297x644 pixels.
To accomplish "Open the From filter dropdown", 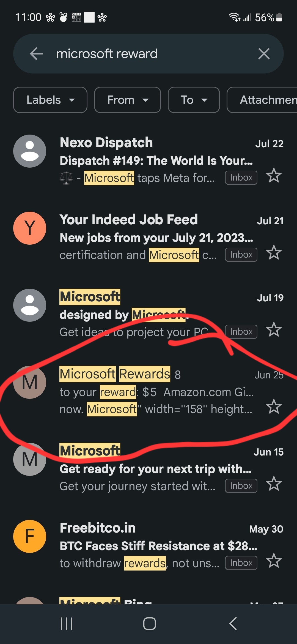I will 128,100.
